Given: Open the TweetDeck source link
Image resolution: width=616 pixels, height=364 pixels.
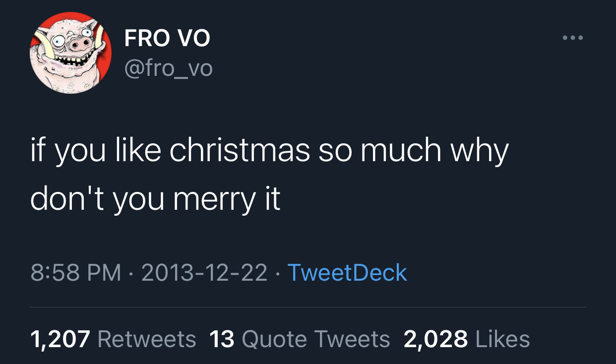Looking at the screenshot, I should (x=347, y=272).
